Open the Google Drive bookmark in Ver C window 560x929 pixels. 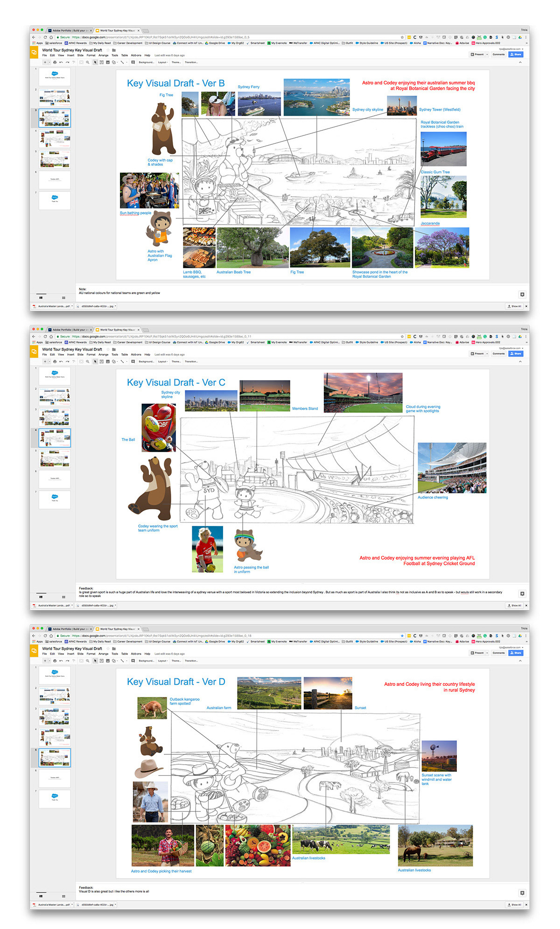pyautogui.click(x=215, y=342)
